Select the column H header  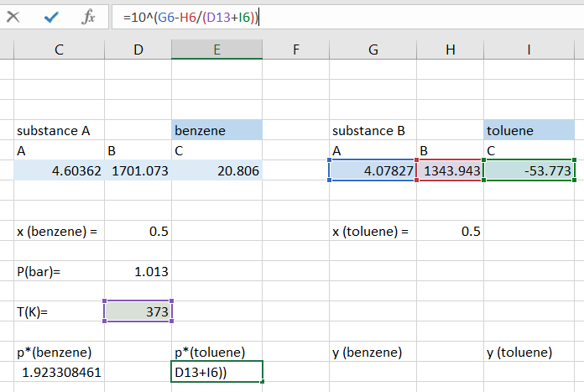coord(451,50)
